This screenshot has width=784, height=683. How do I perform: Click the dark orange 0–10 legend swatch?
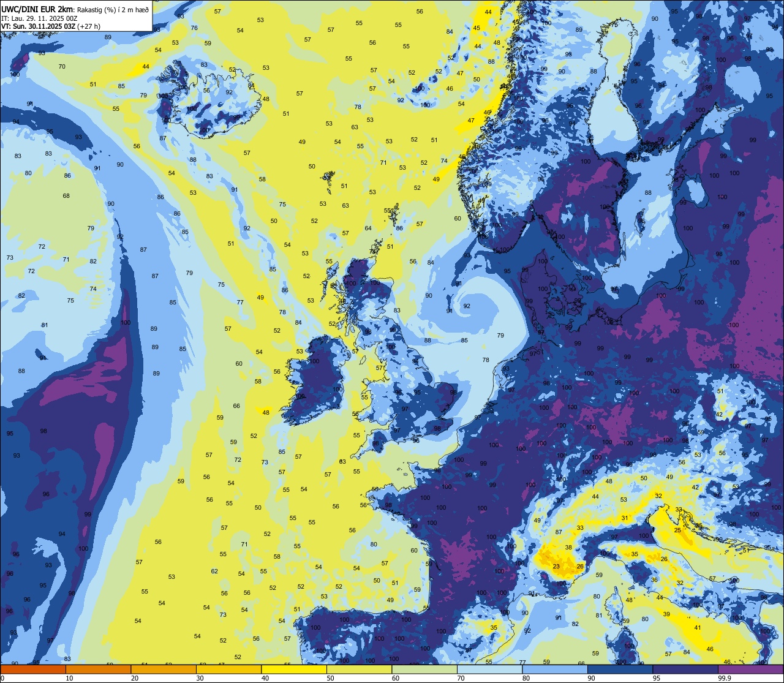tap(33, 669)
